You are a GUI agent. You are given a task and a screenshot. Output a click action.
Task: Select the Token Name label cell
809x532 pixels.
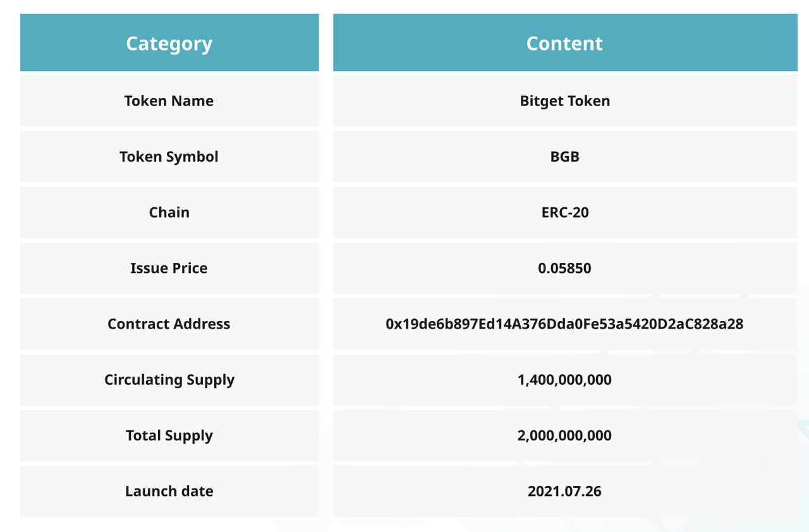point(169,101)
